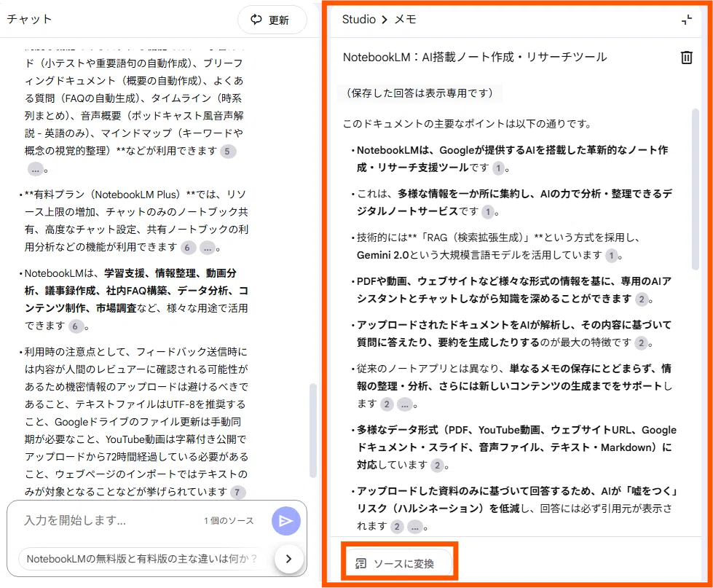Show next suggested question with the chevron arrow
This screenshot has width=713, height=588.
[288, 558]
